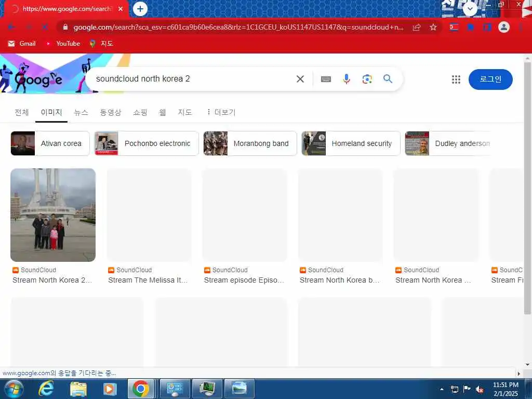Expand the 더보기 more menu
The width and height of the screenshot is (532, 399).
point(221,112)
